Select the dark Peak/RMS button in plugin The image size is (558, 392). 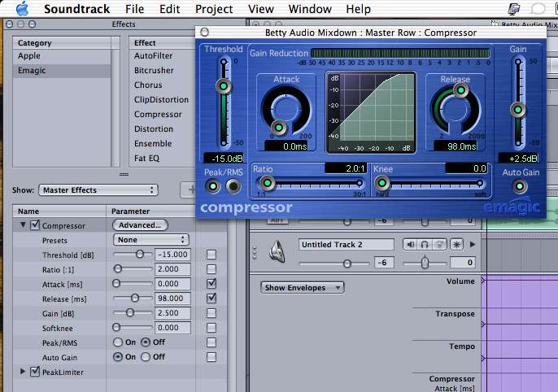tap(233, 186)
